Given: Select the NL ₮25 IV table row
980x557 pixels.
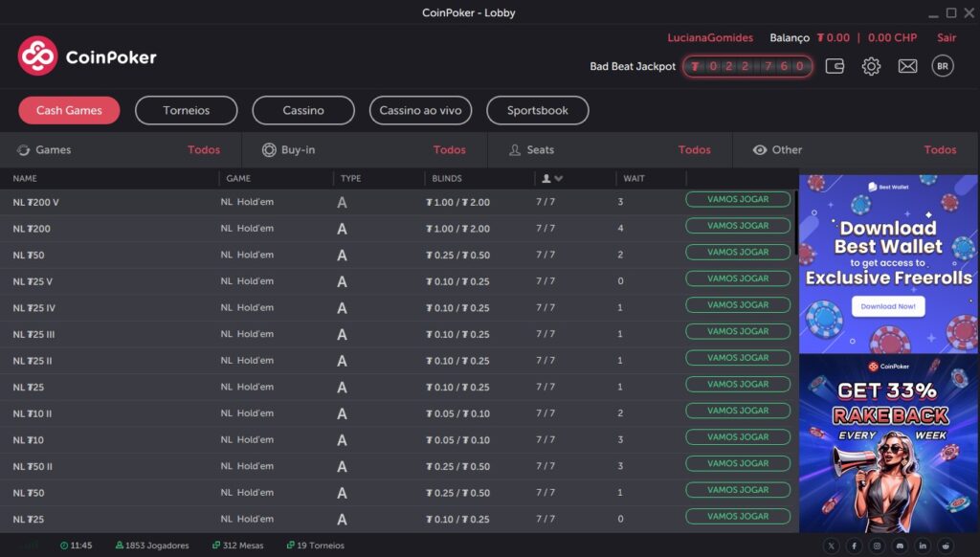Looking at the screenshot, I should (x=399, y=308).
